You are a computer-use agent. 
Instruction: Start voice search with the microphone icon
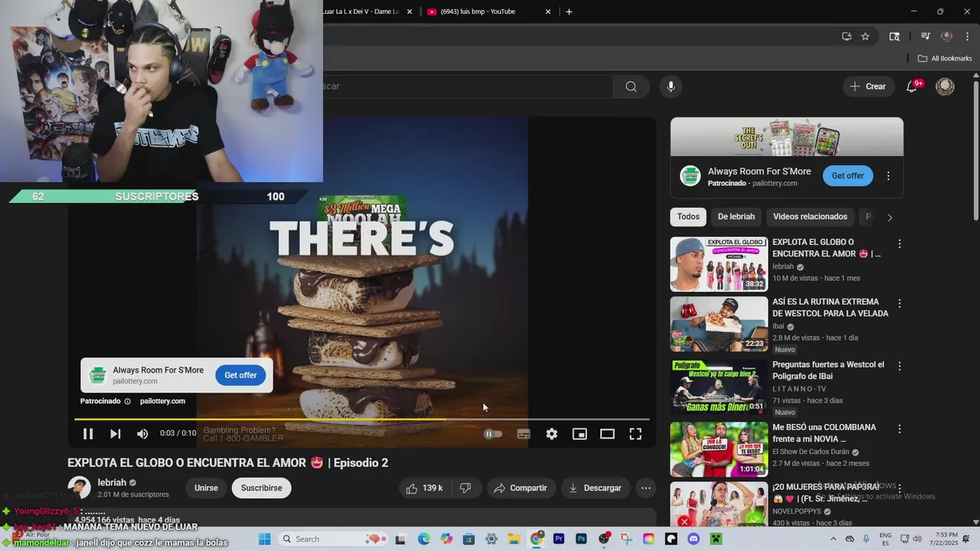(x=671, y=86)
